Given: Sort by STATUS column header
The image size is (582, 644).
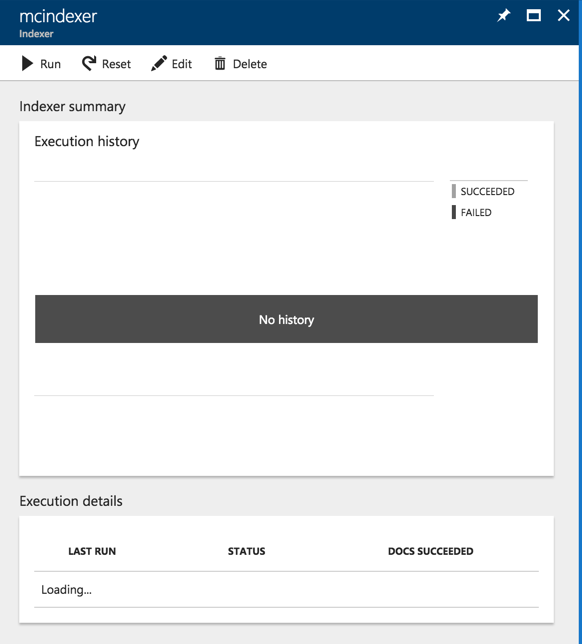Looking at the screenshot, I should (246, 551).
